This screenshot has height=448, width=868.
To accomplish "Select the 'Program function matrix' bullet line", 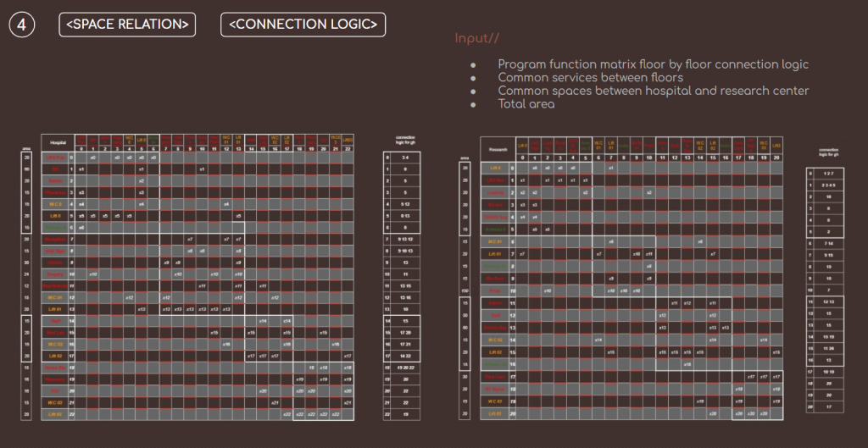I will pyautogui.click(x=653, y=64).
